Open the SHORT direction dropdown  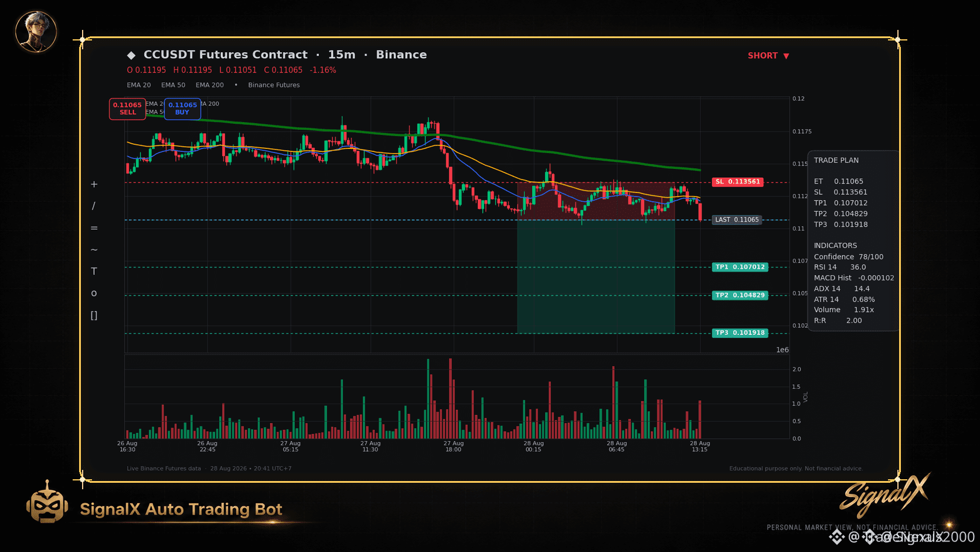tap(768, 56)
